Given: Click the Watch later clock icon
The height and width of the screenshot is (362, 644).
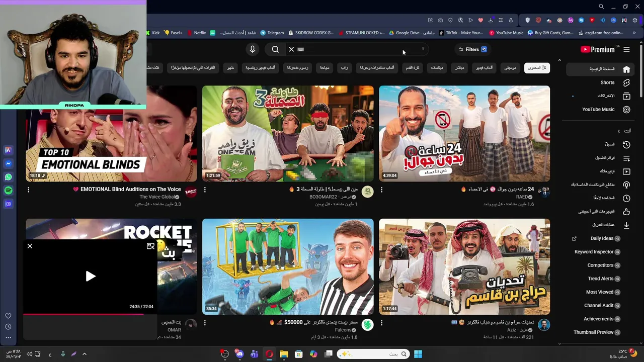Looking at the screenshot, I should (x=626, y=198).
